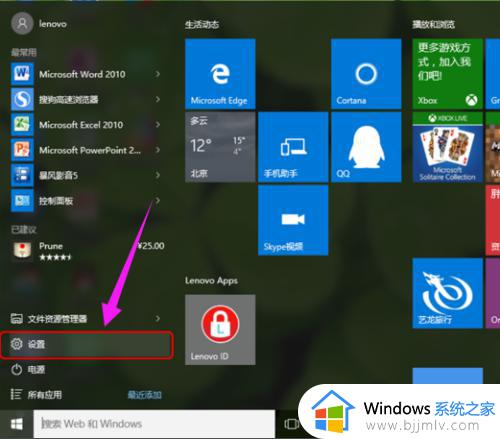Launch Microsoft Excel 2010 icon
The height and width of the screenshot is (439, 500).
tap(22, 124)
